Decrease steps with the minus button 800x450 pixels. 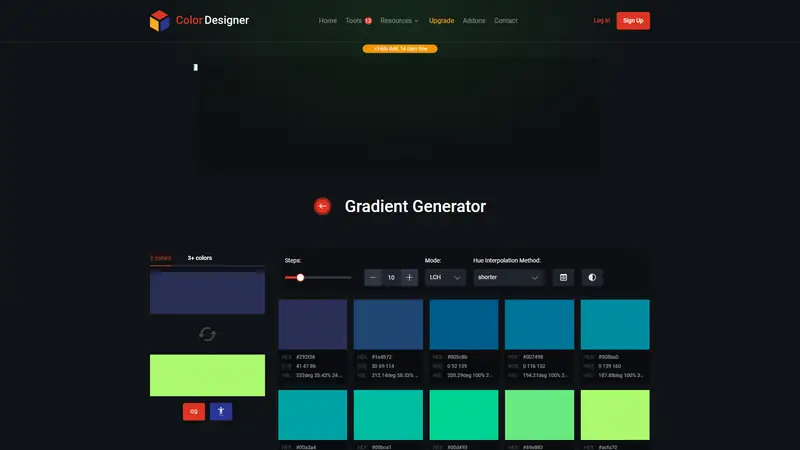point(373,278)
